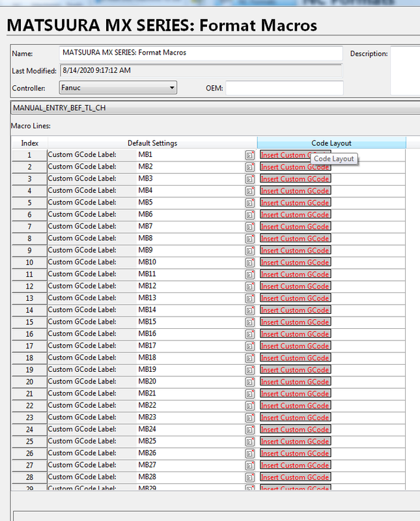Screen dimensions: 420x521
Task: Click the edit icon in the MB25 row
Action: [x=250, y=442]
